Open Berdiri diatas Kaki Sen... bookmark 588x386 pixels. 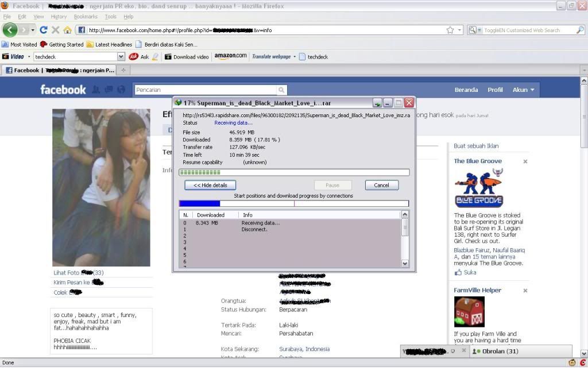[167, 44]
